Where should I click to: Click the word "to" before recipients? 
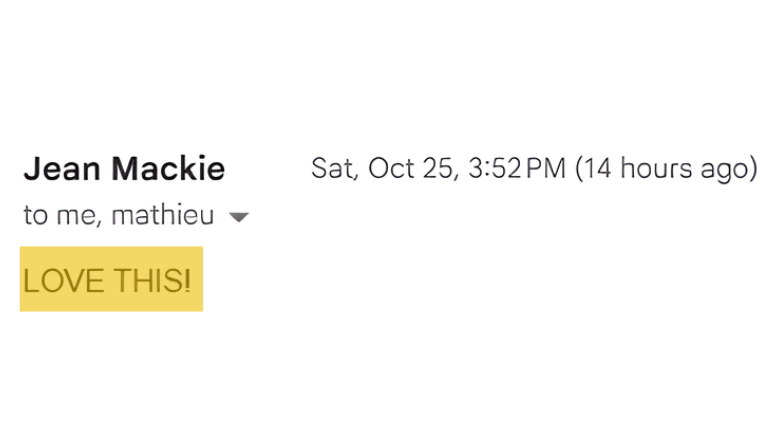tap(35, 216)
